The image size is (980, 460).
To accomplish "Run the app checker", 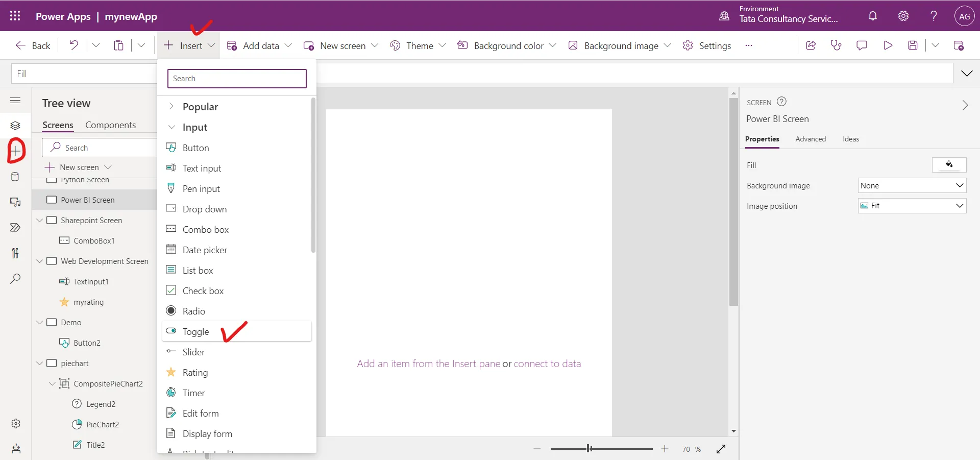I will click(836, 45).
